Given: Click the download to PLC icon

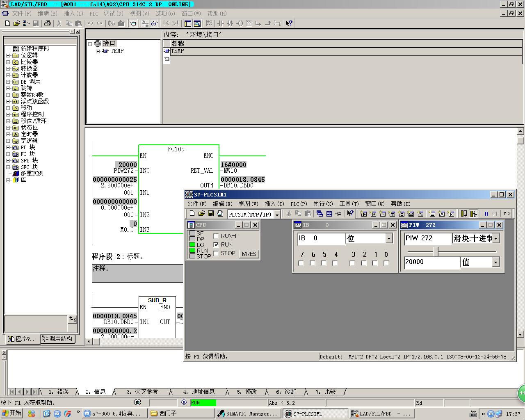Looking at the screenshot, I should 121,23.
